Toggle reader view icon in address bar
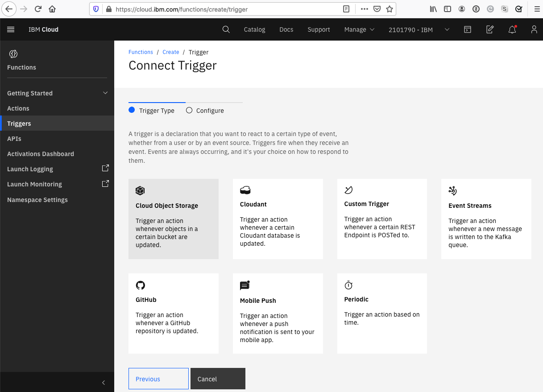Image resolution: width=543 pixels, height=392 pixels. pos(346,8)
